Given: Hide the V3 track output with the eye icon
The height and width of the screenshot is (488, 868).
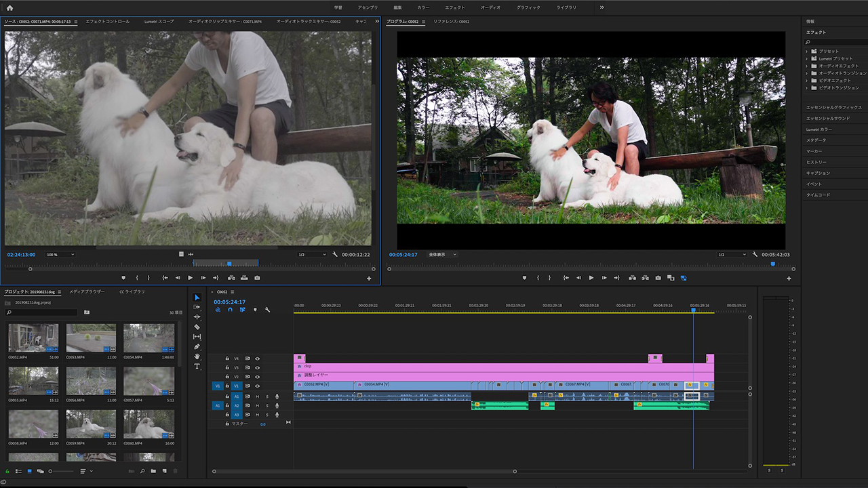Looking at the screenshot, I should click(257, 367).
